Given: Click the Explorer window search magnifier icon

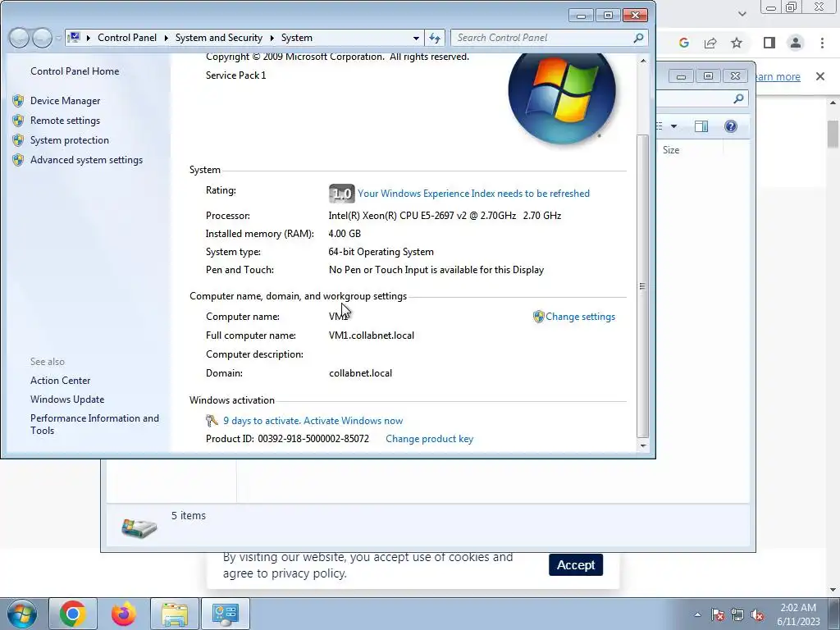Looking at the screenshot, I should tap(739, 98).
